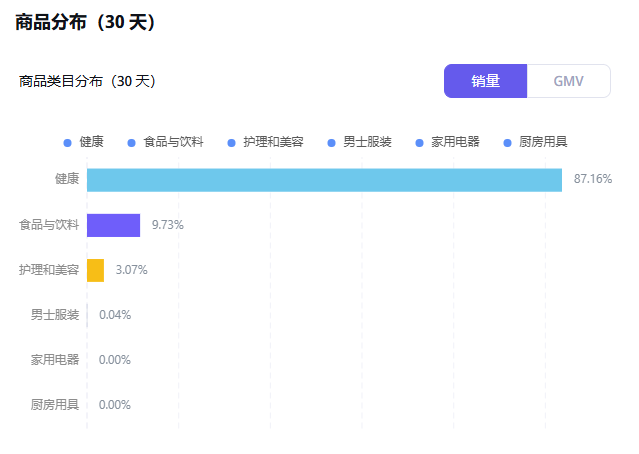Toggle 健康 series via legend label
639x454 pixels.
(x=91, y=142)
